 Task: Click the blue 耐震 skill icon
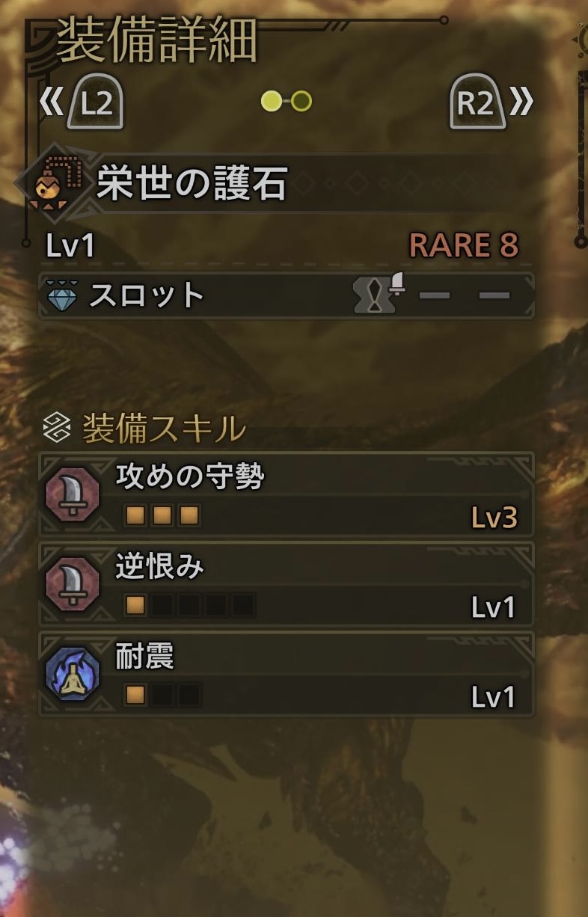point(73,674)
